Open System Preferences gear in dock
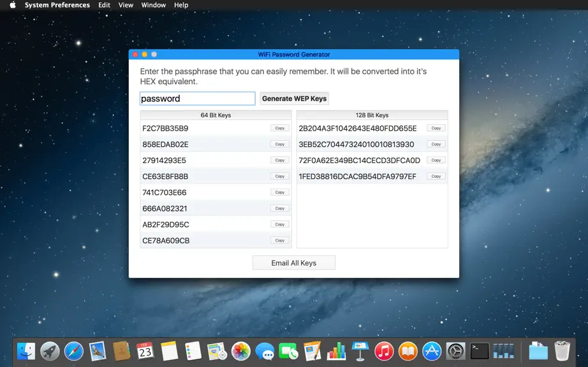The image size is (588, 367). click(x=455, y=351)
